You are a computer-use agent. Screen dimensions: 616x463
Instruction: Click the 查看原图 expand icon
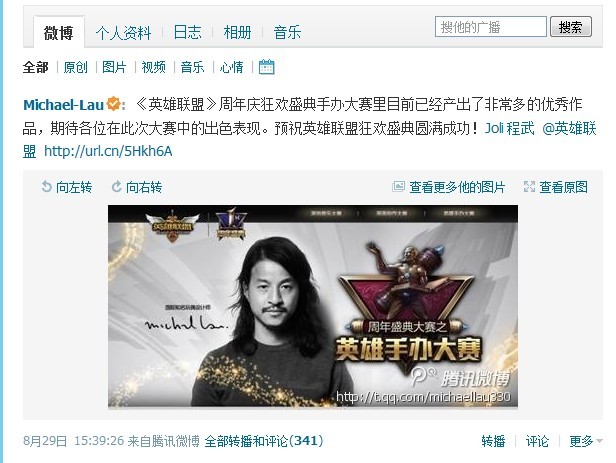tap(529, 187)
